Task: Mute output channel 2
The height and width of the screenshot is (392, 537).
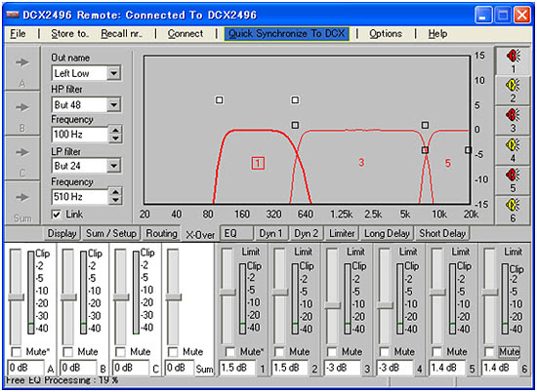Action: pyautogui.click(x=280, y=351)
